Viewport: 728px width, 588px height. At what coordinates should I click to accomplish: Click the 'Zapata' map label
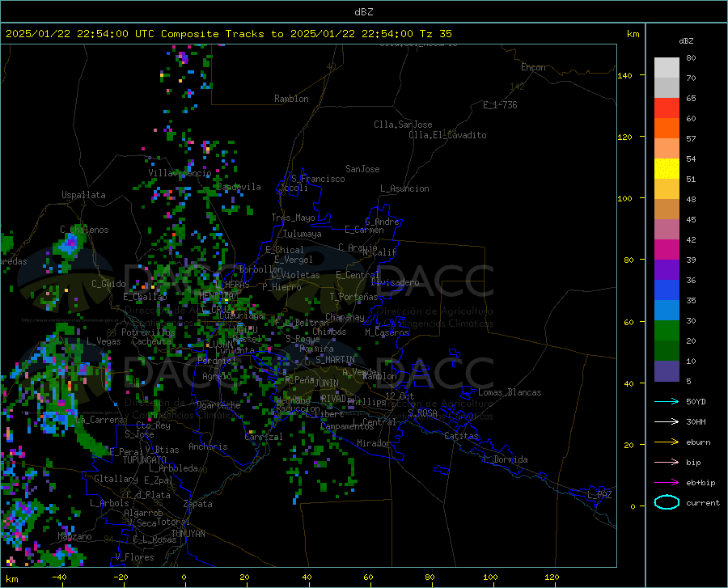click(198, 504)
